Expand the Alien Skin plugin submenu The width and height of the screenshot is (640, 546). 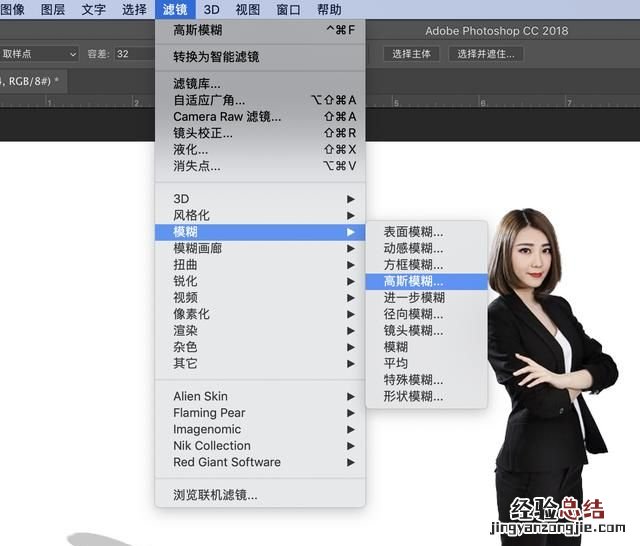pyautogui.click(x=260, y=396)
